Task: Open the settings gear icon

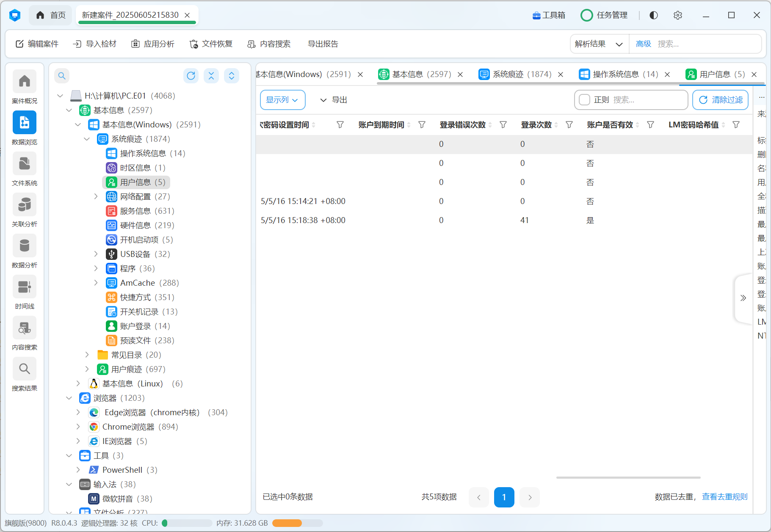Action: (677, 15)
